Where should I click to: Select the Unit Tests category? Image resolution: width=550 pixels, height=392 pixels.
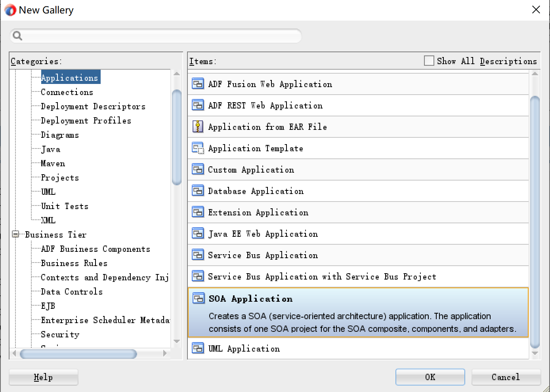(x=65, y=206)
